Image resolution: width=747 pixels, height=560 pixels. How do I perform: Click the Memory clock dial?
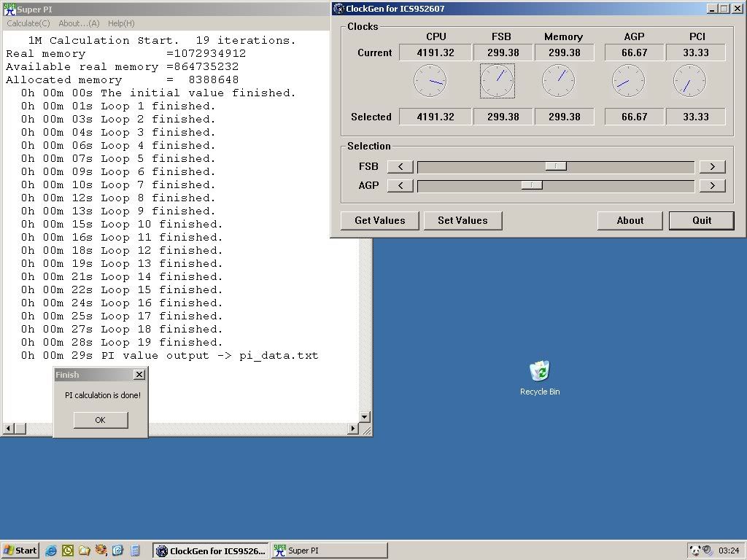(558, 81)
